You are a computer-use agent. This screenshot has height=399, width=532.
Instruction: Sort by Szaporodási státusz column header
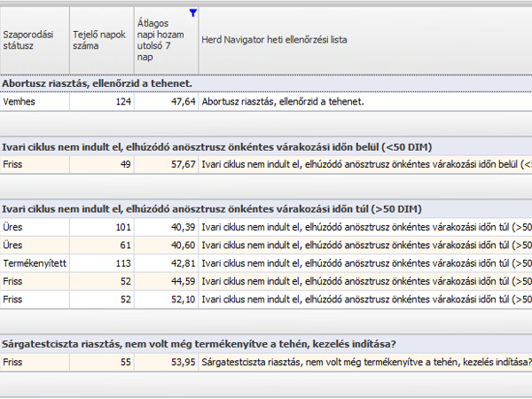(34, 40)
